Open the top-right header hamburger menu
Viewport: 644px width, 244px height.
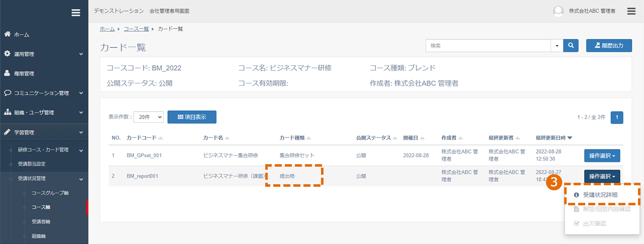[632, 11]
